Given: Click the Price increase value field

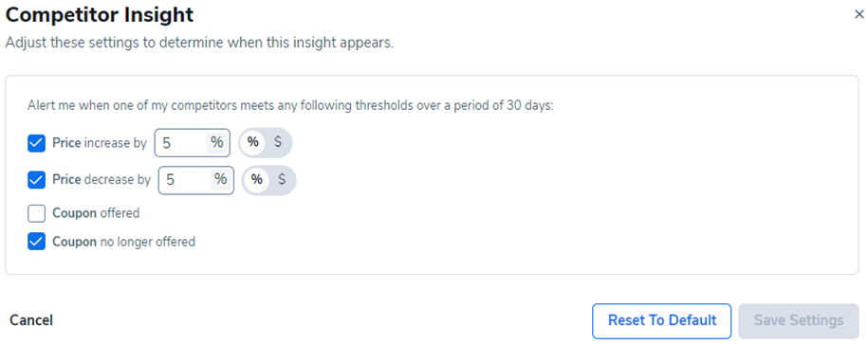Looking at the screenshot, I should [x=192, y=143].
